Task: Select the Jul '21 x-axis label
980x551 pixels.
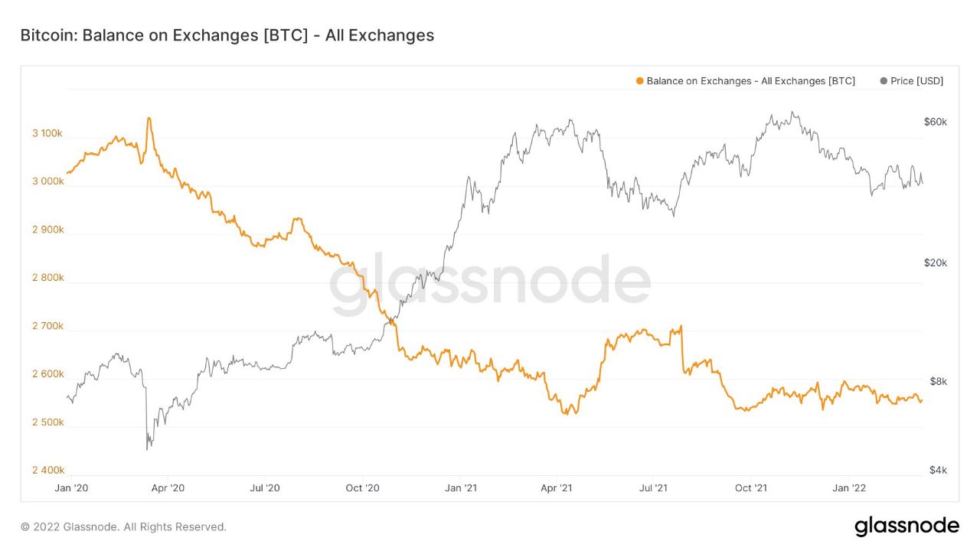Action: click(656, 487)
